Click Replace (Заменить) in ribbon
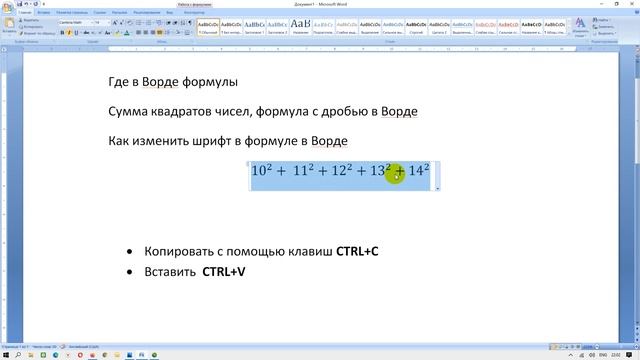Screen dimensions: 640x360 603,27
